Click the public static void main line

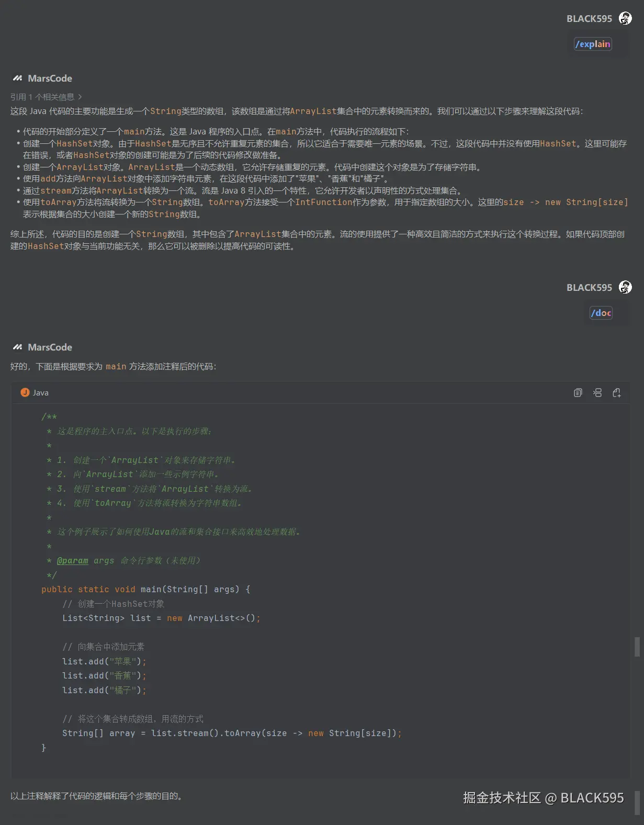[146, 589]
